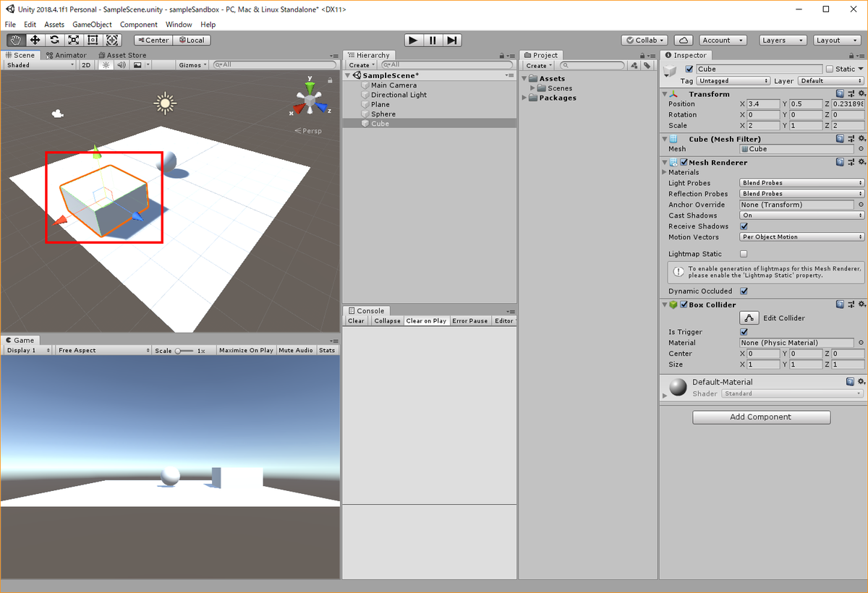868x593 pixels.
Task: Adjust the Game view Scale slider
Action: [x=186, y=351]
